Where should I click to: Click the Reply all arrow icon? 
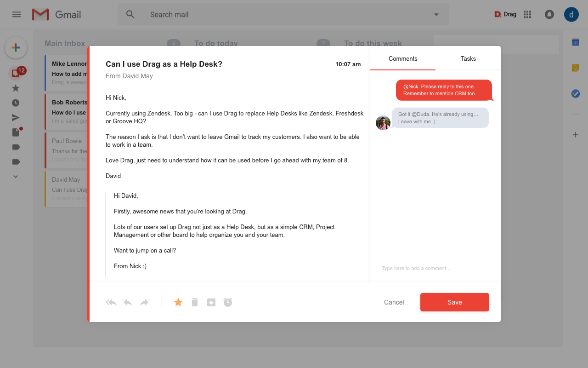[x=111, y=302]
